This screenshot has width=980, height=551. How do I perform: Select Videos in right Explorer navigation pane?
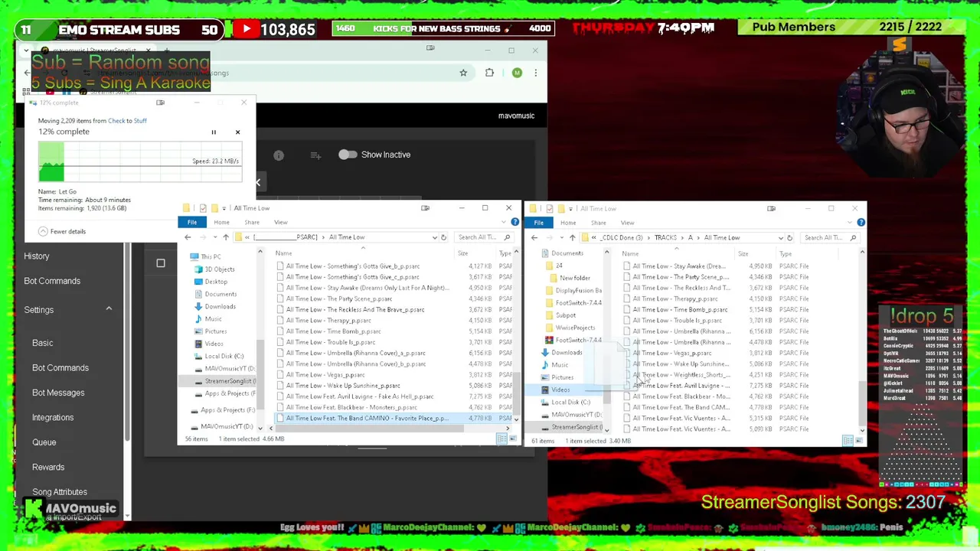pyautogui.click(x=560, y=390)
